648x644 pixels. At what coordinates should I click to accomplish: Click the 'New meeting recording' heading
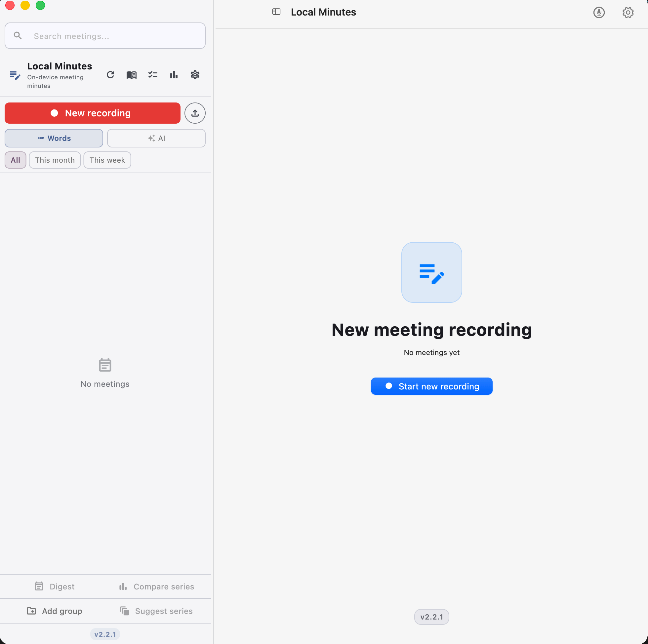click(x=432, y=330)
